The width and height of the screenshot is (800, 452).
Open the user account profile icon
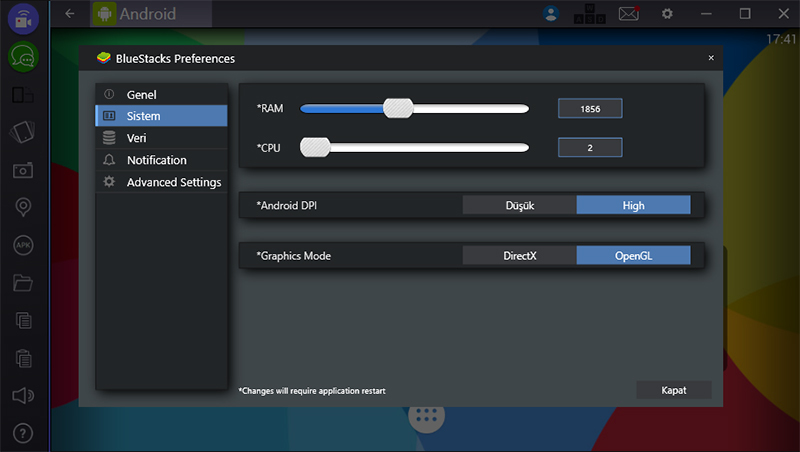coord(551,14)
